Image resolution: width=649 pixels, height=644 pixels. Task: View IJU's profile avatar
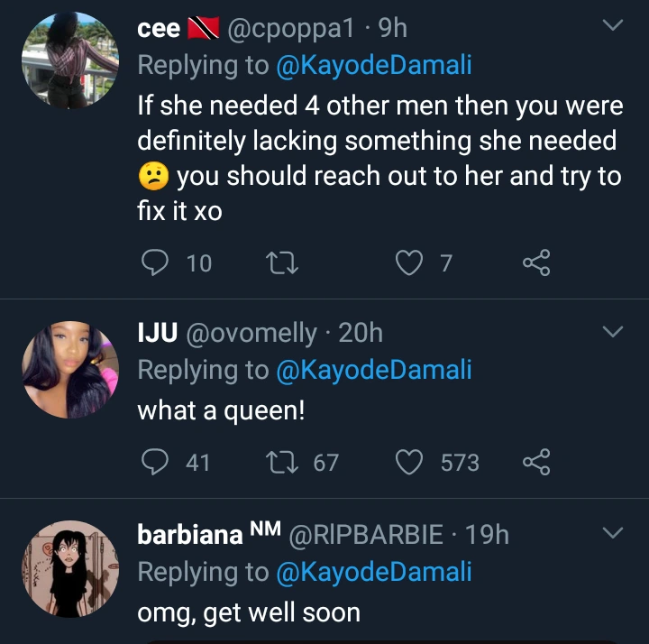coord(70,370)
